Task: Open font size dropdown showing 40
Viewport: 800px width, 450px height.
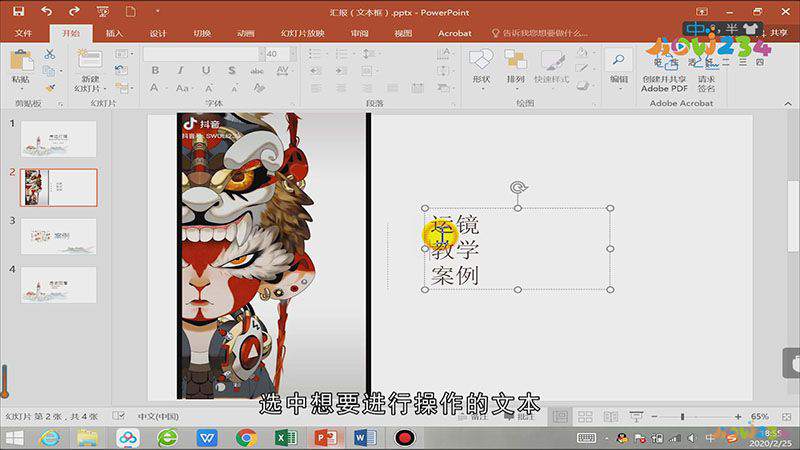Action: click(293, 54)
